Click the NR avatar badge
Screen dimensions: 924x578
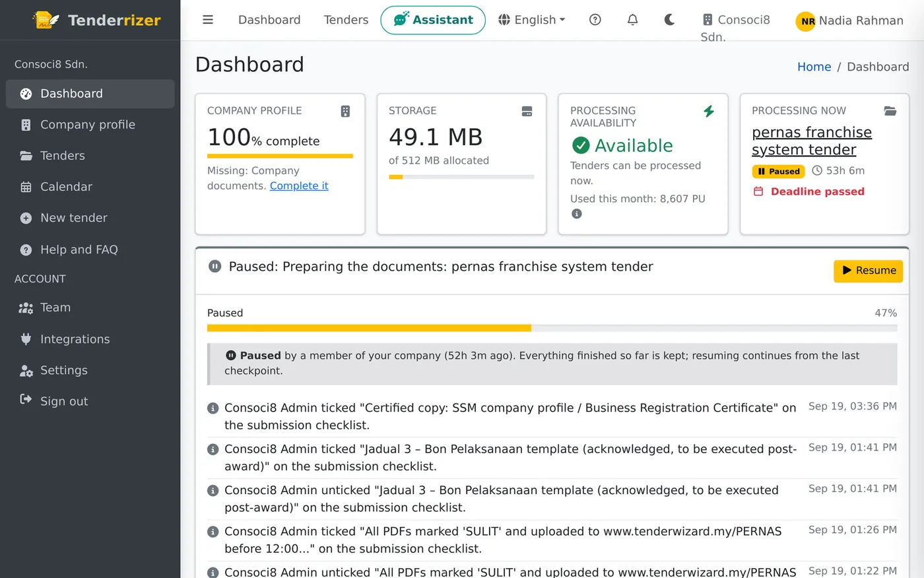click(x=806, y=21)
